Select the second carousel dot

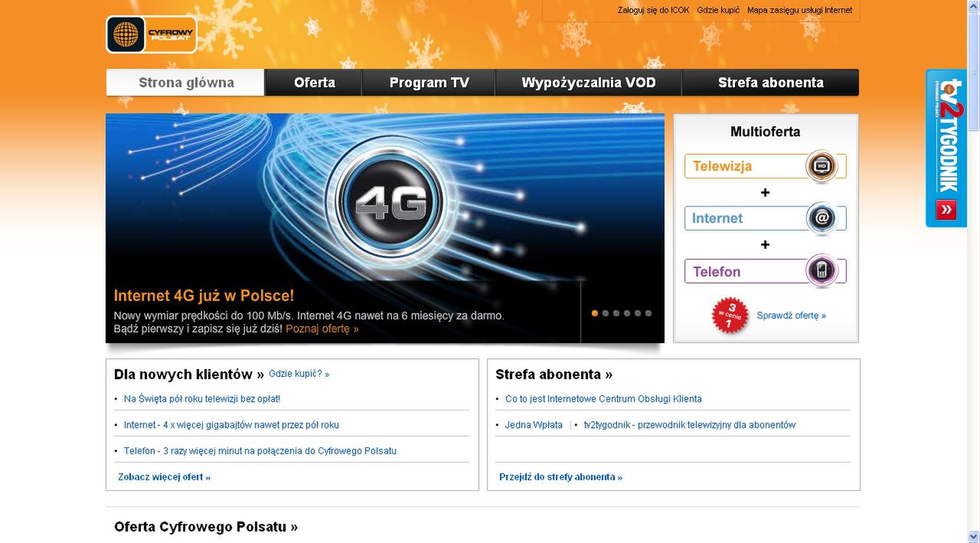pos(606,313)
